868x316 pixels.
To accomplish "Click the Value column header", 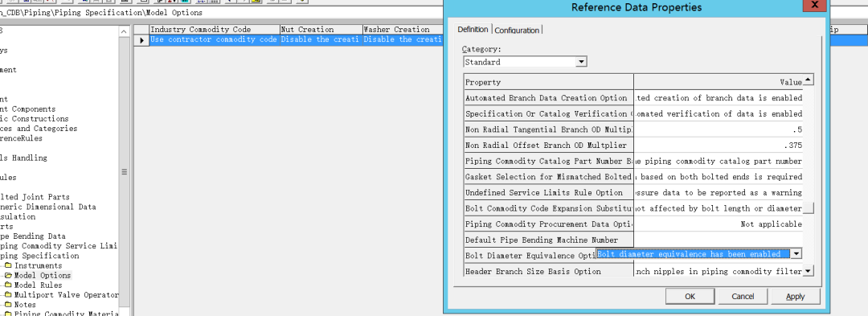I will pyautogui.click(x=719, y=82).
